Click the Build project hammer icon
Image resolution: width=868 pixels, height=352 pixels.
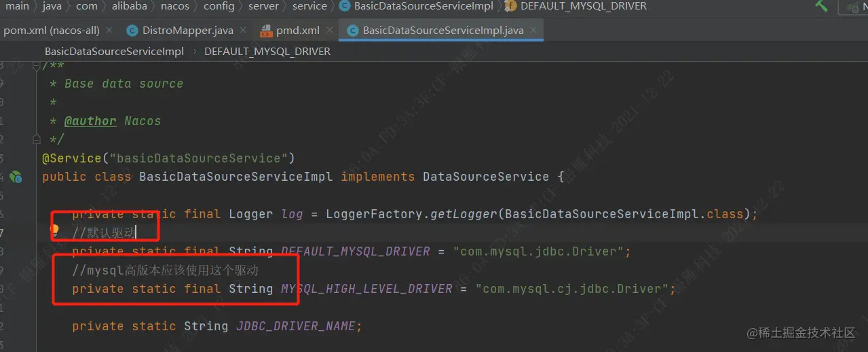[821, 6]
